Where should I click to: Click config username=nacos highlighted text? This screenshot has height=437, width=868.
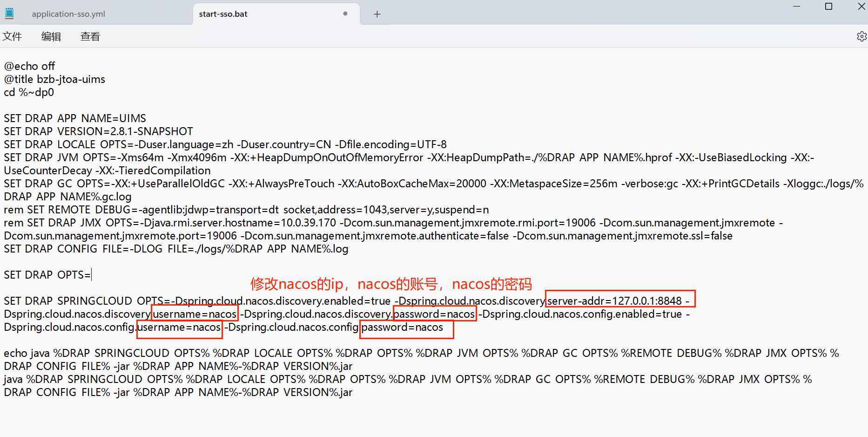click(x=179, y=327)
